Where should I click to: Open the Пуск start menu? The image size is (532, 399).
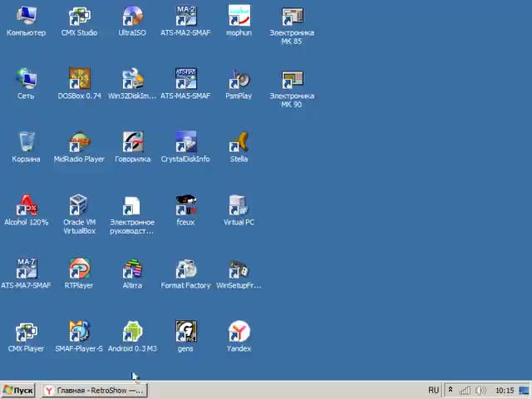18,390
